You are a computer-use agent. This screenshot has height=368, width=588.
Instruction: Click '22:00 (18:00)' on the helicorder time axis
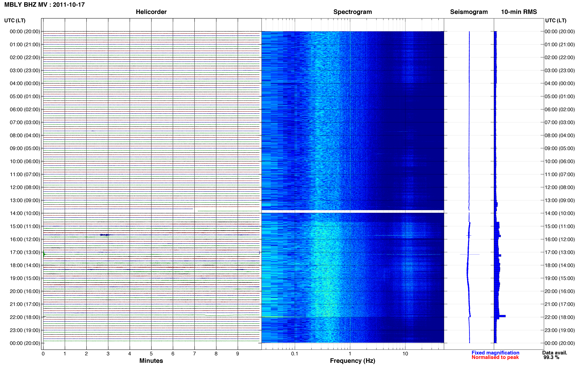point(25,317)
